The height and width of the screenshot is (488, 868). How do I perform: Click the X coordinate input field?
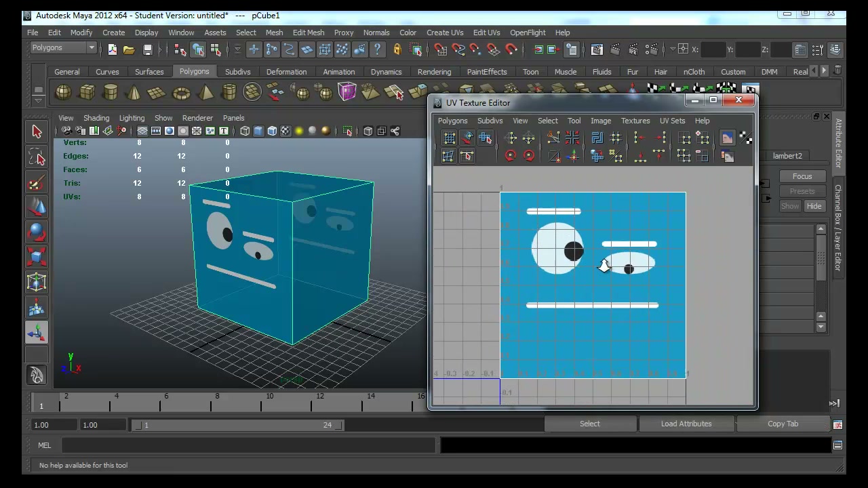[713, 49]
